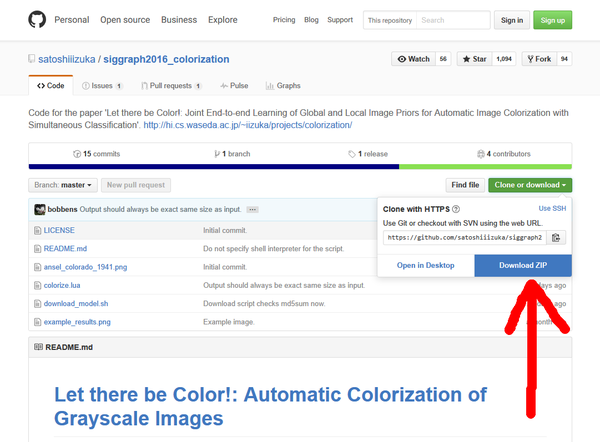Open Open source navigation item
Image resolution: width=600 pixels, height=442 pixels.
pos(125,20)
